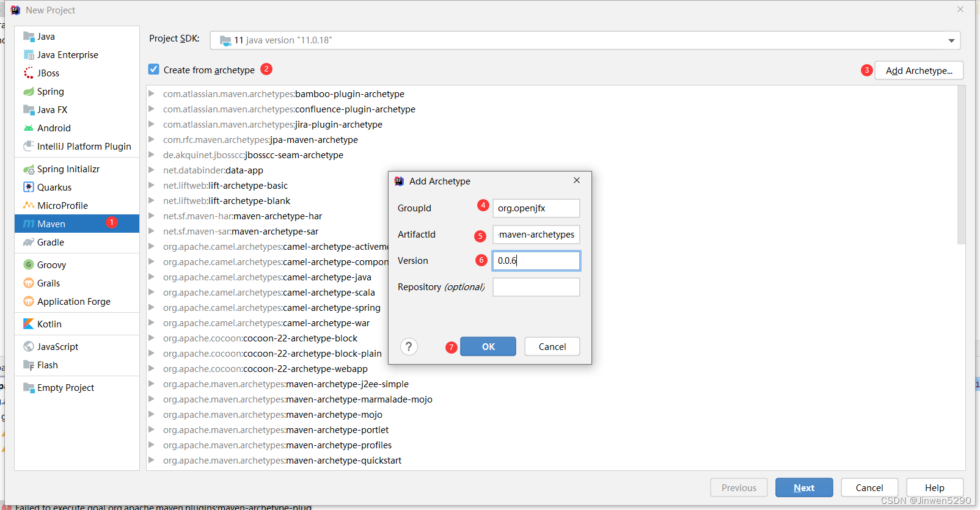
Task: Pick the Gradle elephant icon
Action: [x=29, y=242]
